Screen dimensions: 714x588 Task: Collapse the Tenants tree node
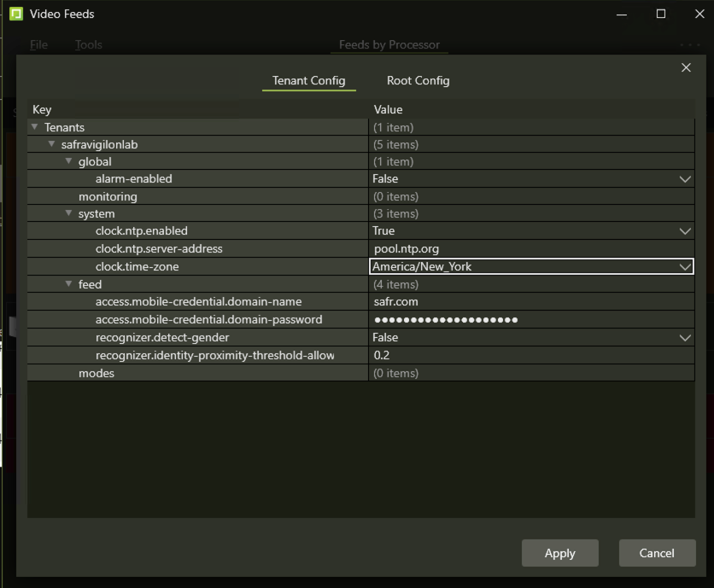[35, 127]
